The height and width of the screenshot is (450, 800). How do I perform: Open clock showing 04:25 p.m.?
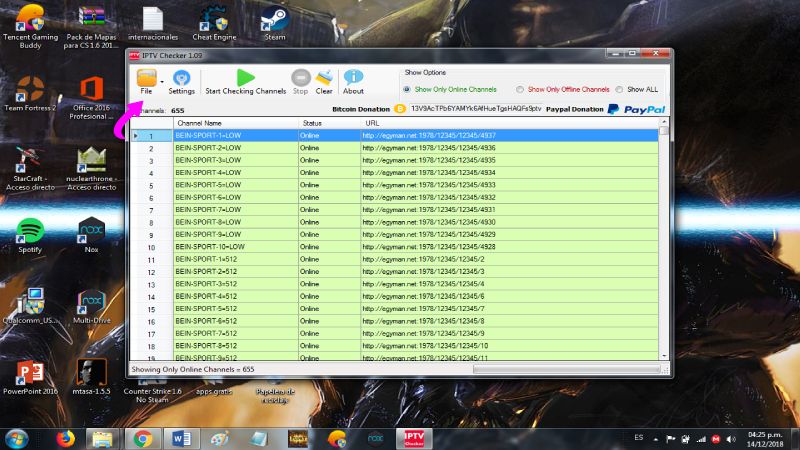tap(765, 439)
